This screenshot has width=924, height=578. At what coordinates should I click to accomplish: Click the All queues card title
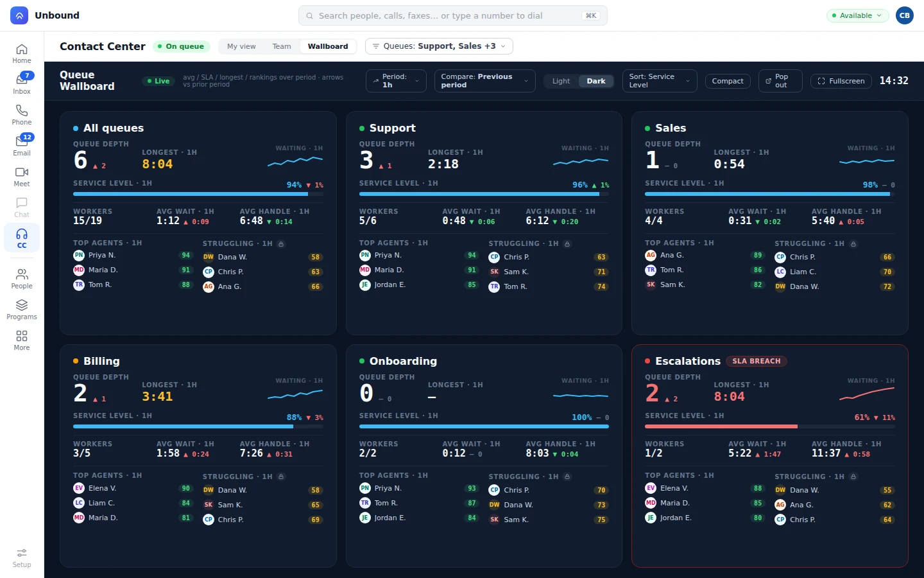114,128
